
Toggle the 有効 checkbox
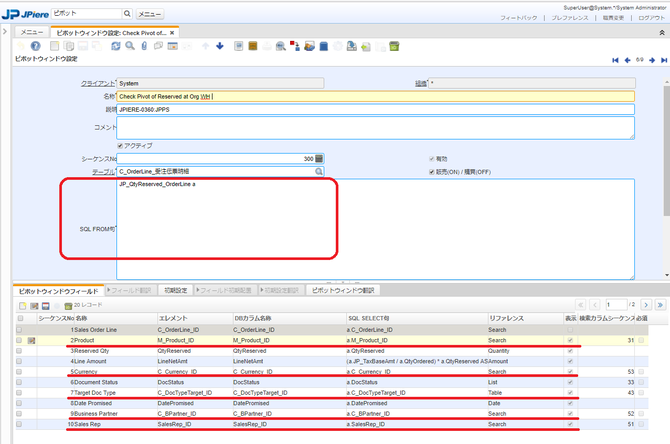pyautogui.click(x=432, y=159)
